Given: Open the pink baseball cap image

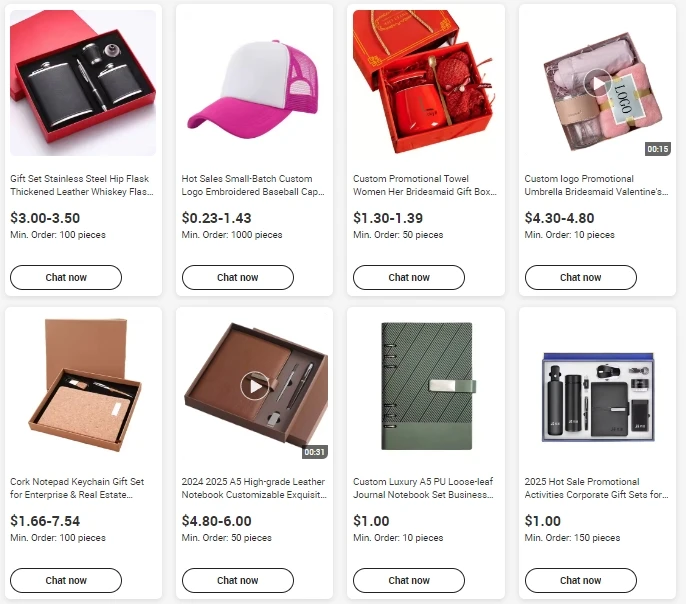Looking at the screenshot, I should point(255,83).
